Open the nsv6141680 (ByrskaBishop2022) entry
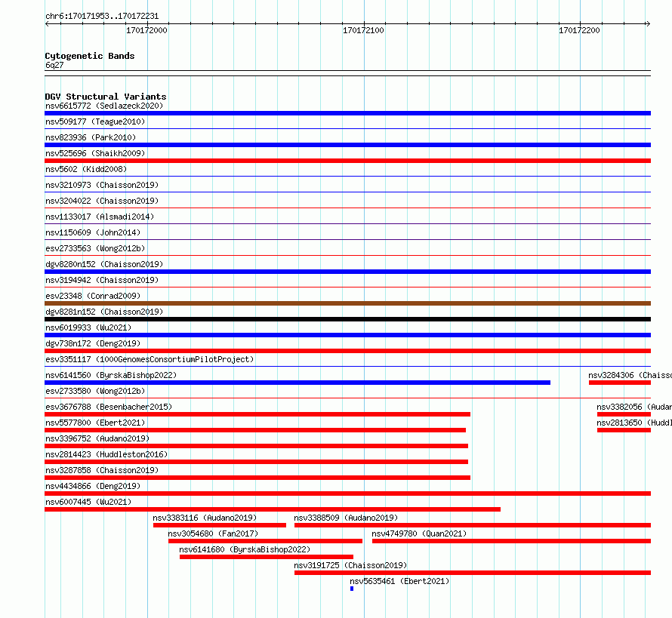The image size is (672, 618). 245,549
